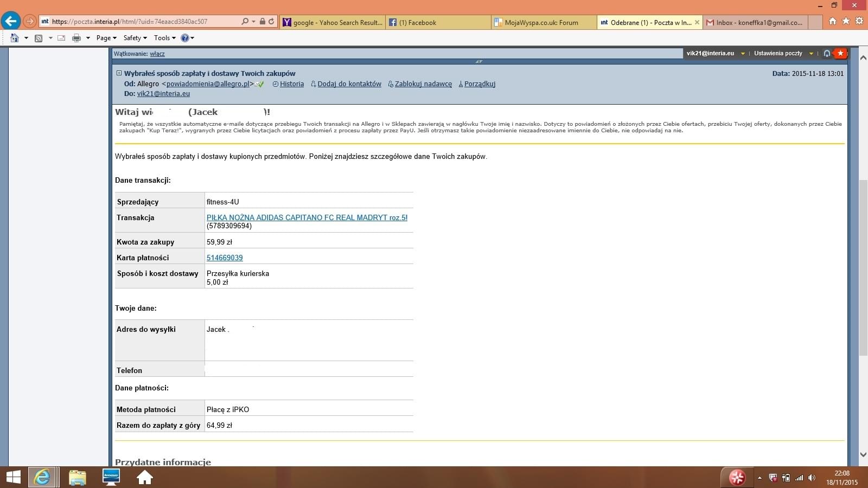Screen dimensions: 868x488
Task: Open the Safety menu
Action: click(x=135, y=38)
